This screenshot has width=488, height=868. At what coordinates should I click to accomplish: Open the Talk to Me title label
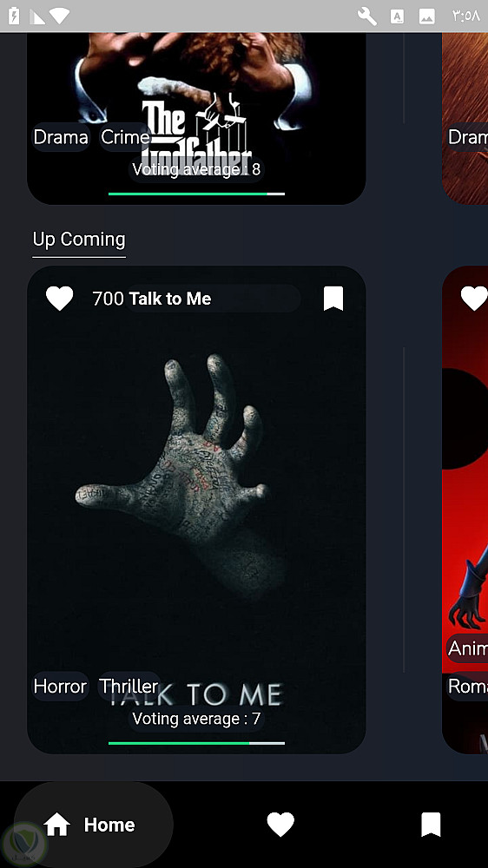tap(170, 299)
